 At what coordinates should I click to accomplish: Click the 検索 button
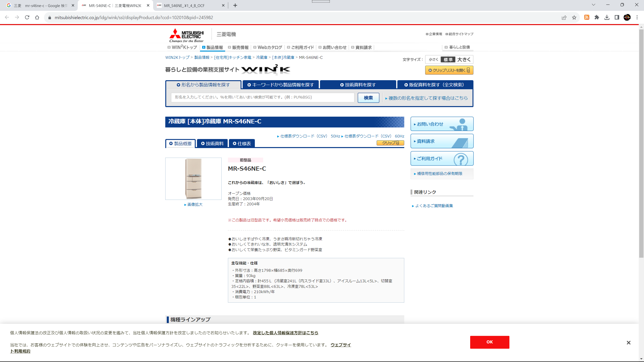click(x=368, y=98)
